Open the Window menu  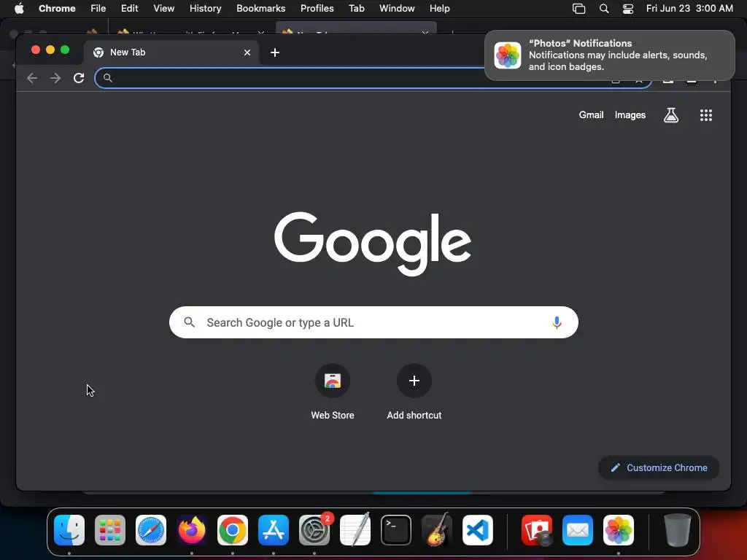point(397,9)
